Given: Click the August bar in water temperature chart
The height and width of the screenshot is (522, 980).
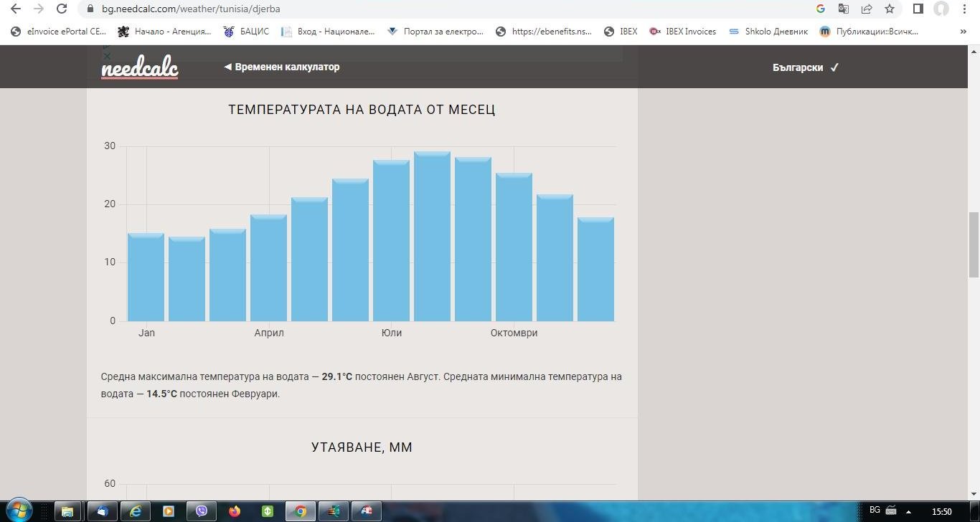Looking at the screenshot, I should (432, 237).
